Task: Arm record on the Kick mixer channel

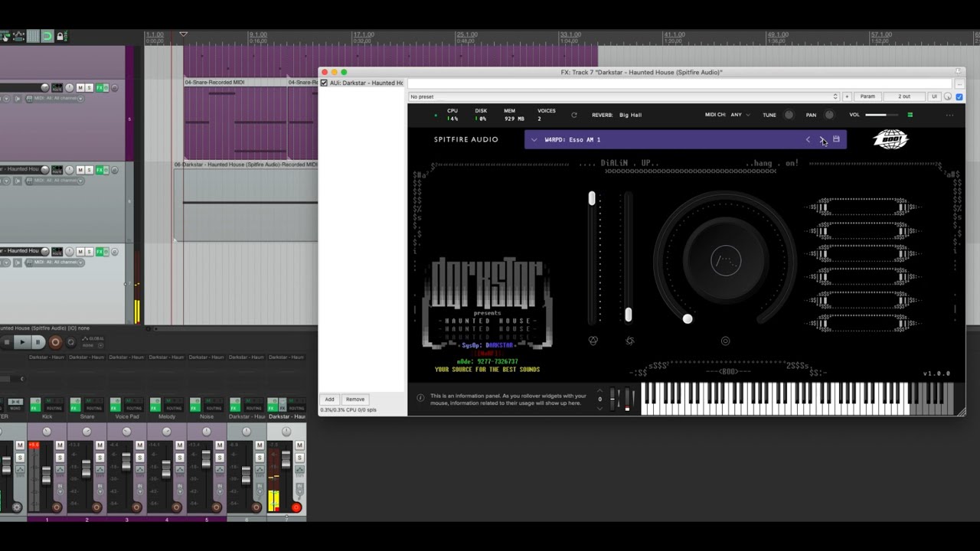Action: [x=57, y=507]
